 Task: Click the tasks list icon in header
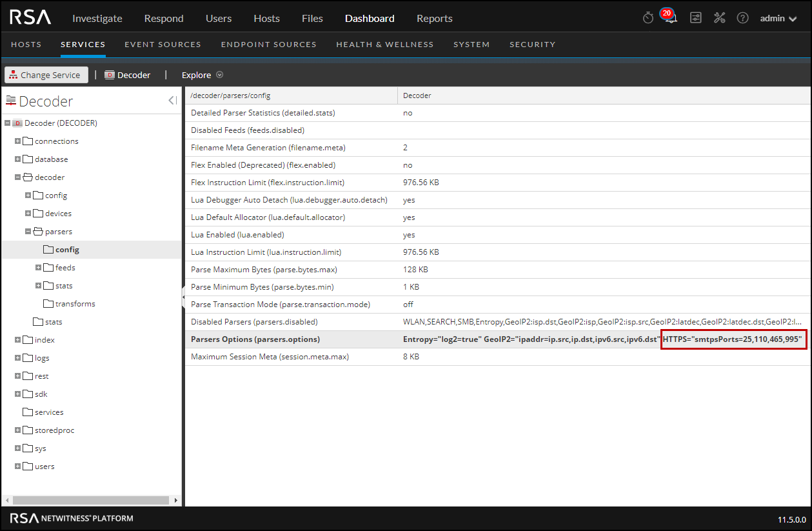click(x=696, y=18)
